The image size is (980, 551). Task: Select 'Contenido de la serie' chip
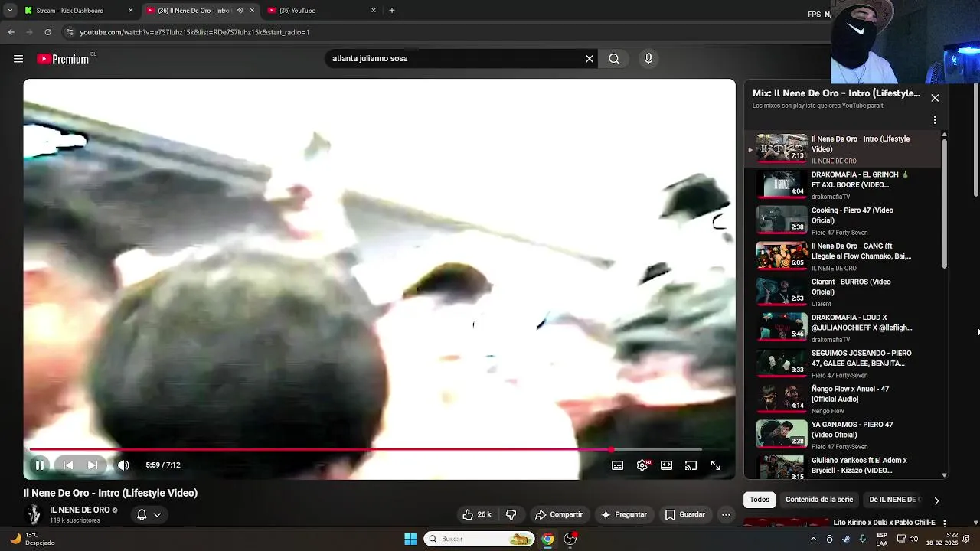819,500
